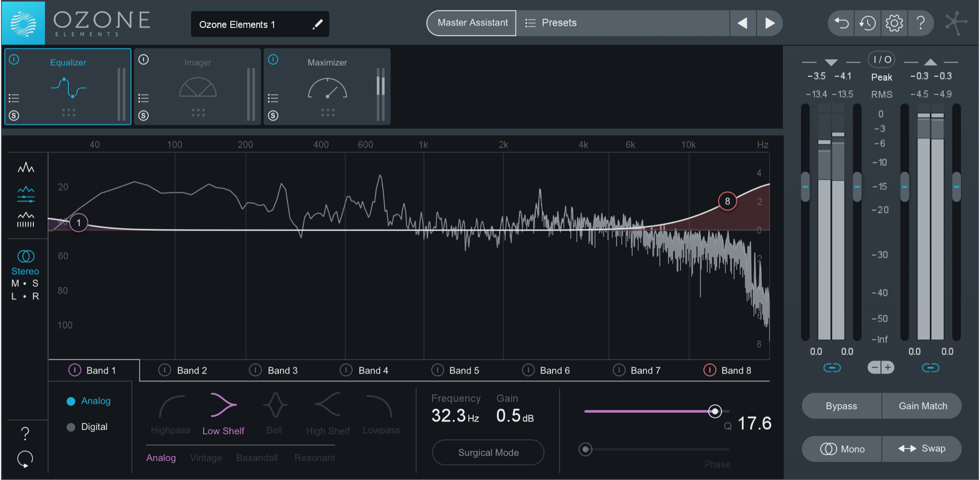Toggle the Maximizer module power button
980x480 pixels.
click(x=273, y=60)
